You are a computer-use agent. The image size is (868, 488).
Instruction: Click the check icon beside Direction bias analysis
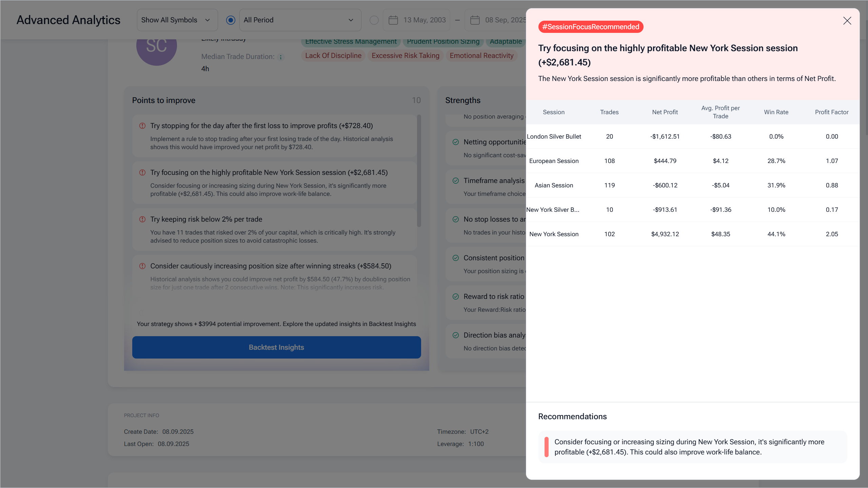pos(456,335)
